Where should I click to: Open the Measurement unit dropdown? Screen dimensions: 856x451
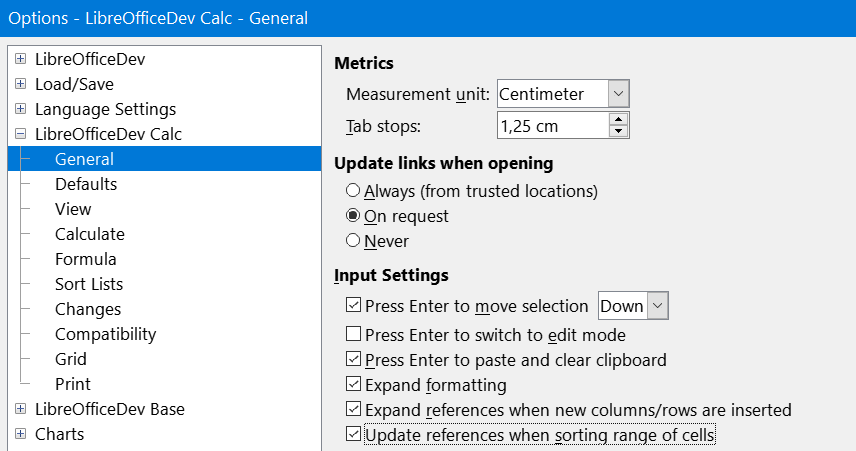[619, 94]
